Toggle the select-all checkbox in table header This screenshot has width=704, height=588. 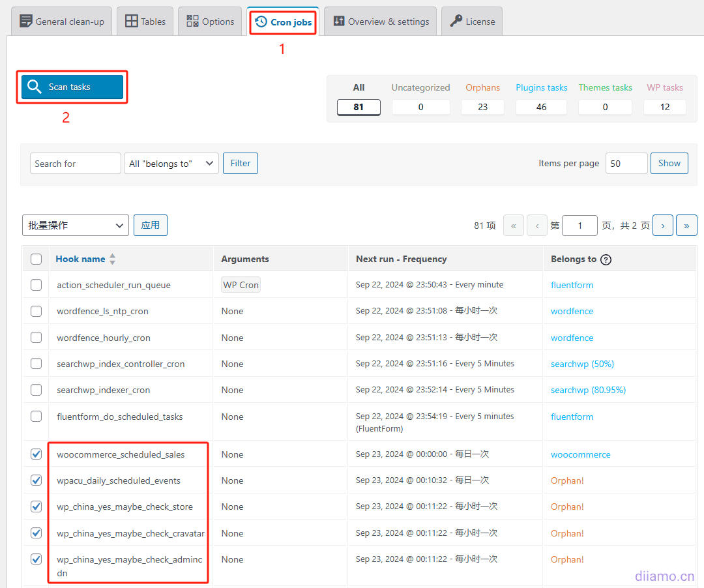click(37, 259)
